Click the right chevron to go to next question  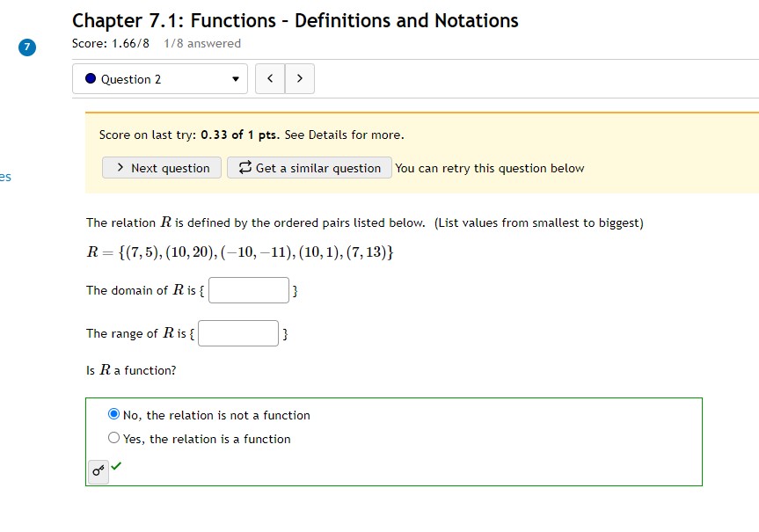click(299, 78)
